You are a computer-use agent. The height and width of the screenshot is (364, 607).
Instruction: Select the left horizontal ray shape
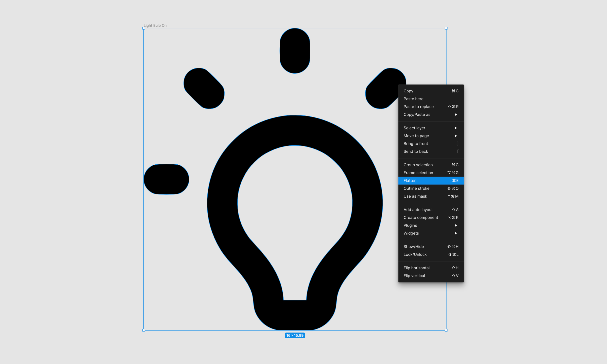click(x=166, y=179)
